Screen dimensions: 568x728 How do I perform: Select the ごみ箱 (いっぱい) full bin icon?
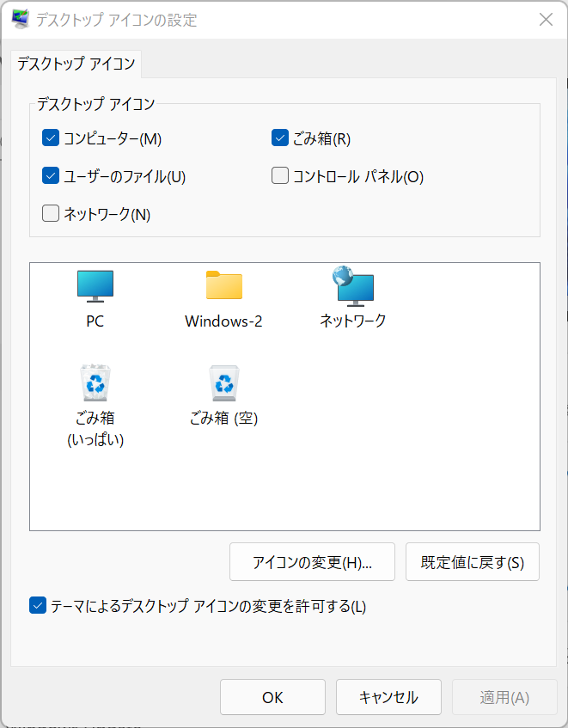(x=95, y=383)
